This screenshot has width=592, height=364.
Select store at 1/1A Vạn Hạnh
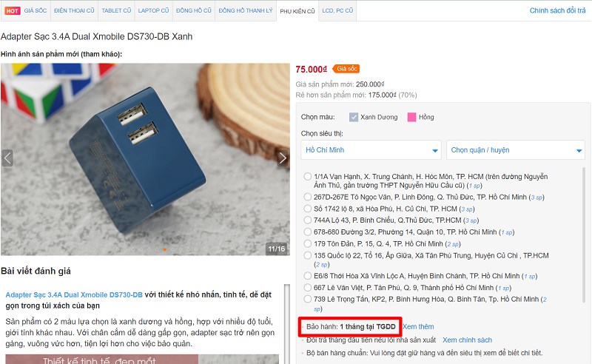coord(308,176)
